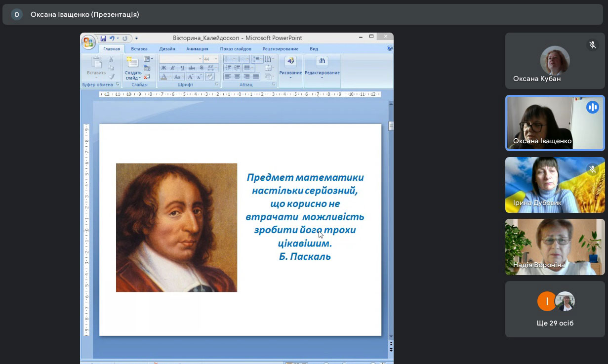Click muted mic icon on Ірина Дубовик tile
Screen dimensions: 608x364
point(592,169)
